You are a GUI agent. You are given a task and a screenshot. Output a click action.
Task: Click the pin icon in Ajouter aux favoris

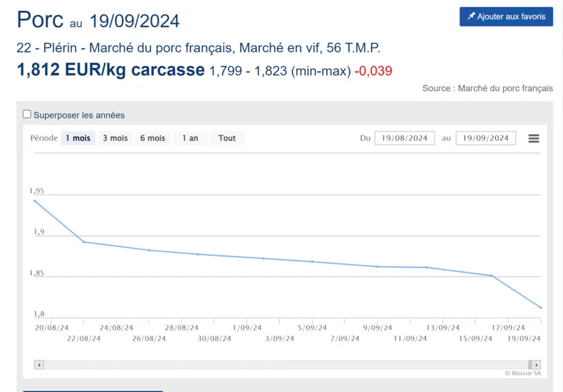coord(471,16)
